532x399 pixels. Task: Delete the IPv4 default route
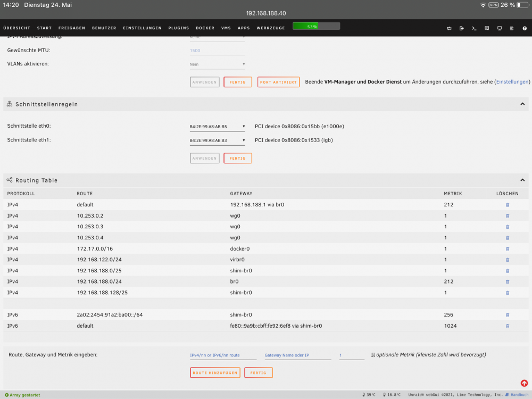point(507,205)
